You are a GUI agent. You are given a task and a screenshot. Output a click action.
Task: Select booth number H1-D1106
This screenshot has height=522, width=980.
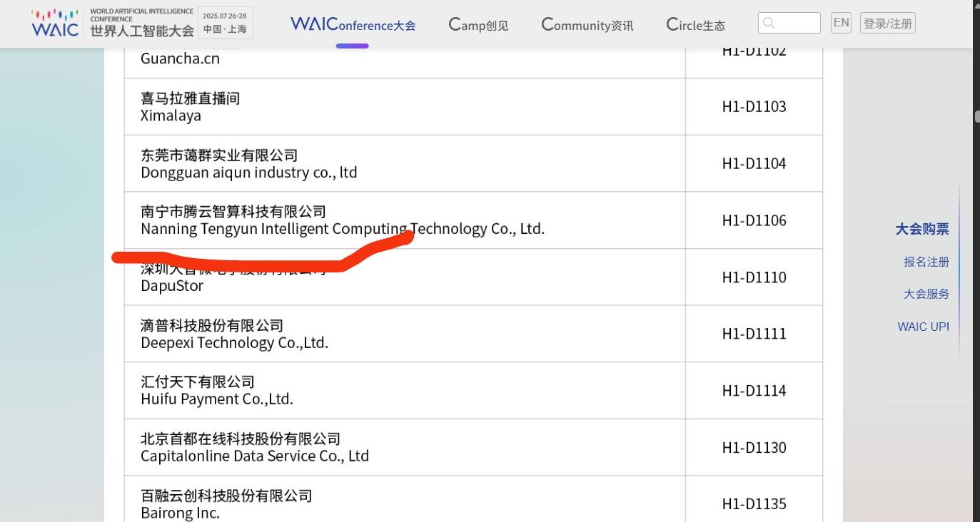pos(754,220)
